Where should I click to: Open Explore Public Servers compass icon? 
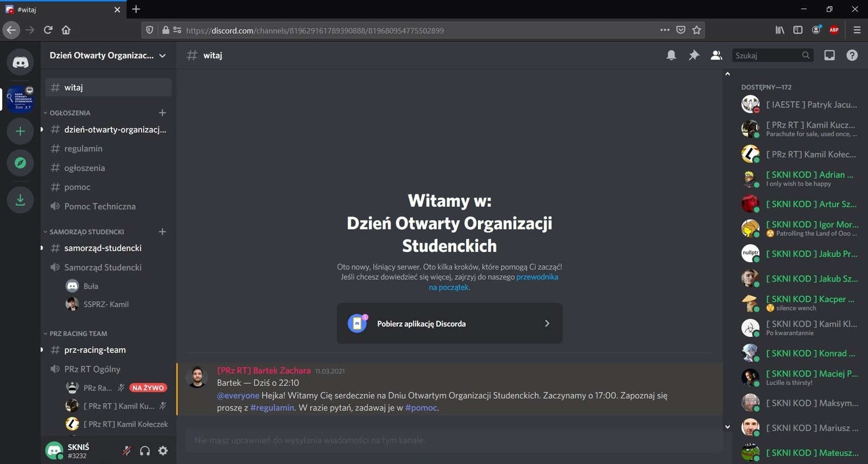pos(20,163)
